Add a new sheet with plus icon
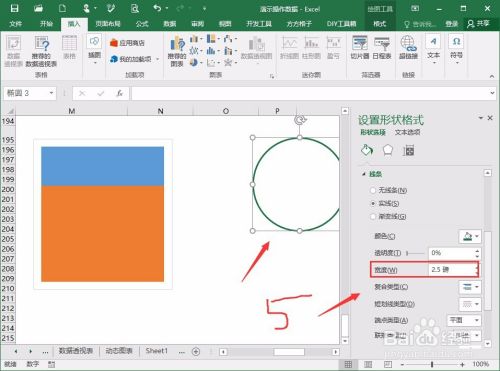Viewport: 500px width, 371px height. [196, 351]
